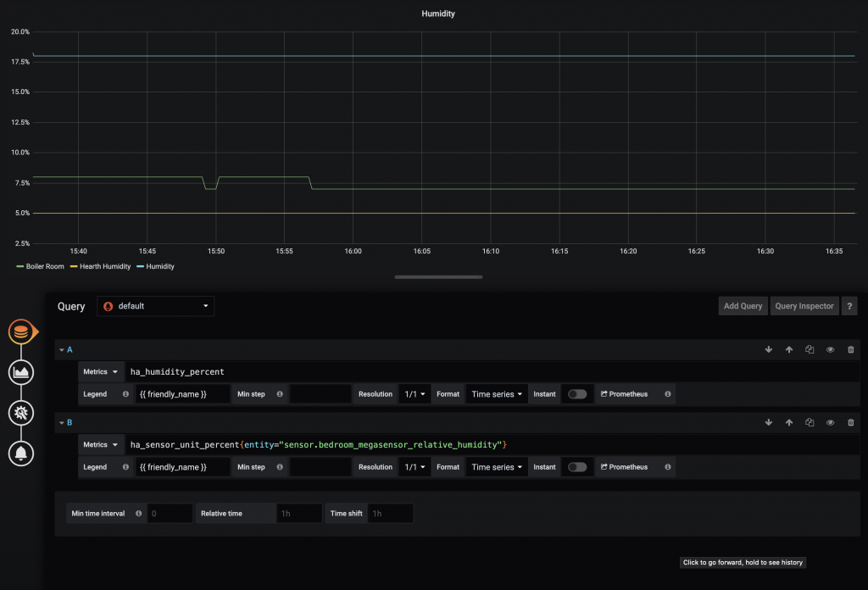This screenshot has height=590, width=868.
Task: Toggle Instant switch for query B
Action: click(576, 467)
